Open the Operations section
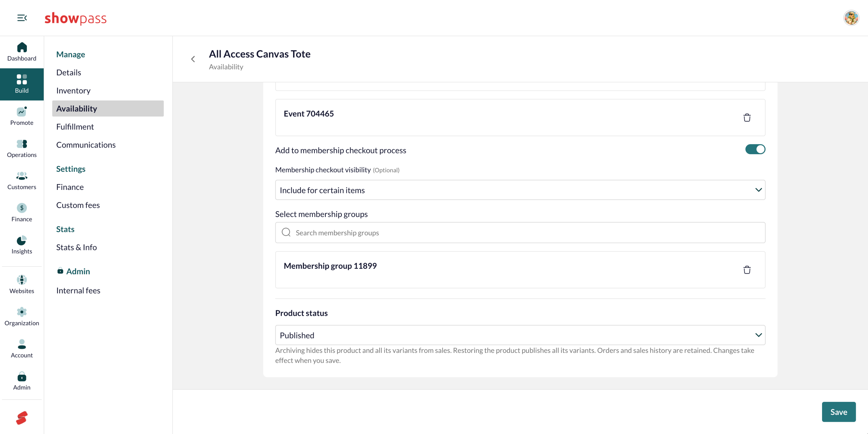Viewport: 868px width, 434px height. tap(22, 149)
